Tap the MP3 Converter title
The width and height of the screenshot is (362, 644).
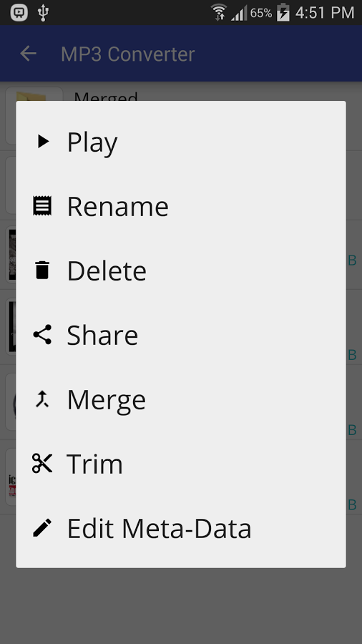pos(127,54)
